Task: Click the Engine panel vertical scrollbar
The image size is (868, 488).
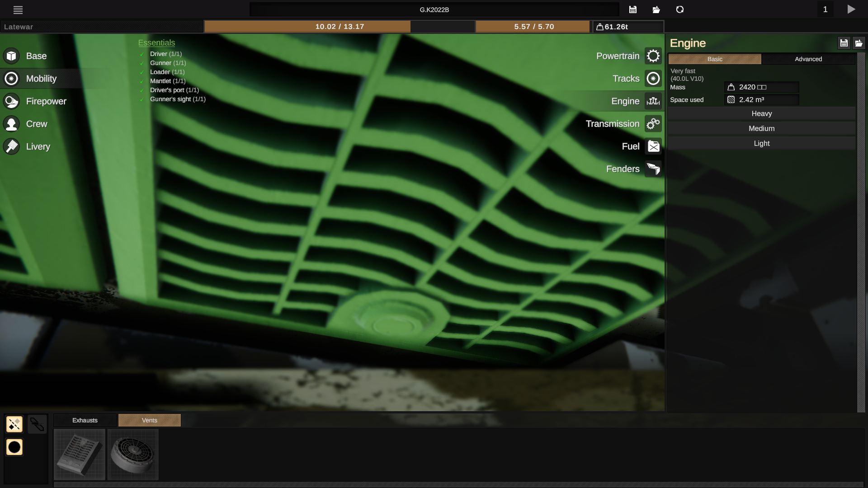Action: [x=861, y=233]
